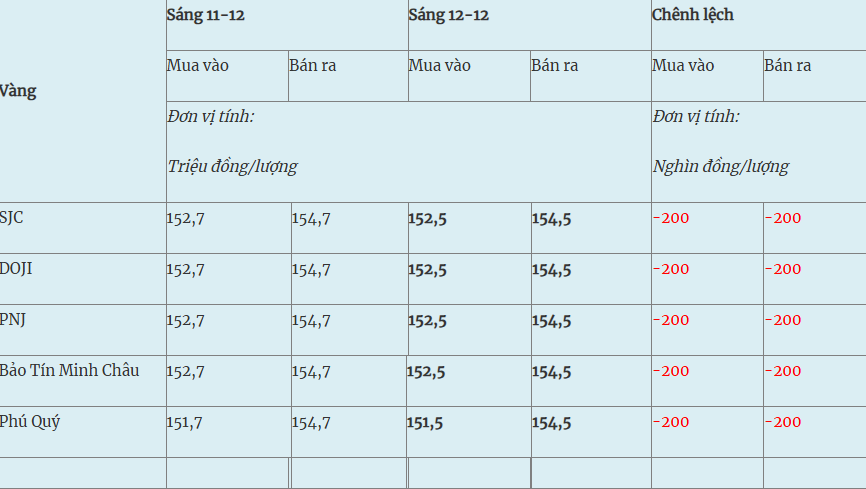This screenshot has height=489, width=866.
Task: Click Phú Quý 151,7 buy price
Action: click(x=185, y=423)
